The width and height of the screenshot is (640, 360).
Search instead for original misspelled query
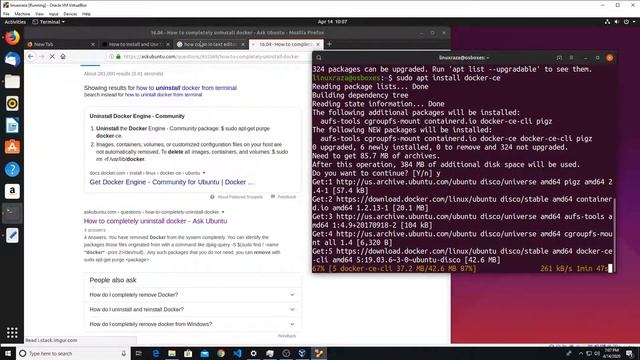164,95
